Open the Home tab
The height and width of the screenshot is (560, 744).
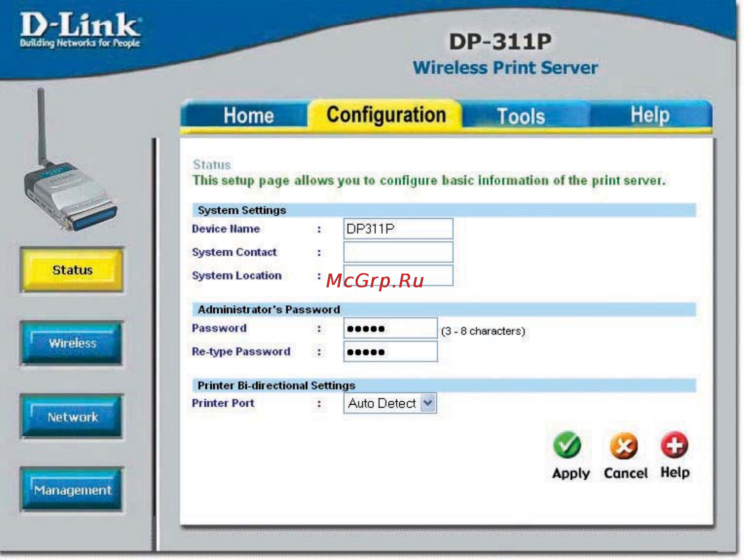tap(248, 116)
